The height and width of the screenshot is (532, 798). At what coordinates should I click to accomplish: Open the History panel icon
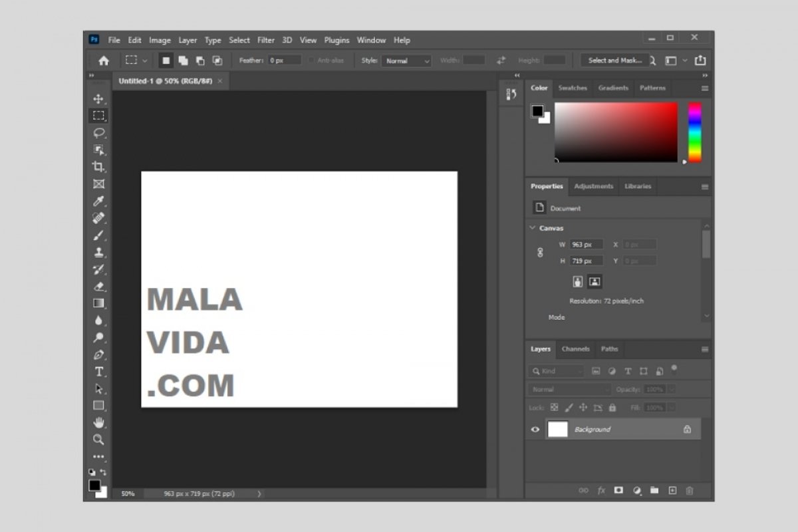click(511, 94)
